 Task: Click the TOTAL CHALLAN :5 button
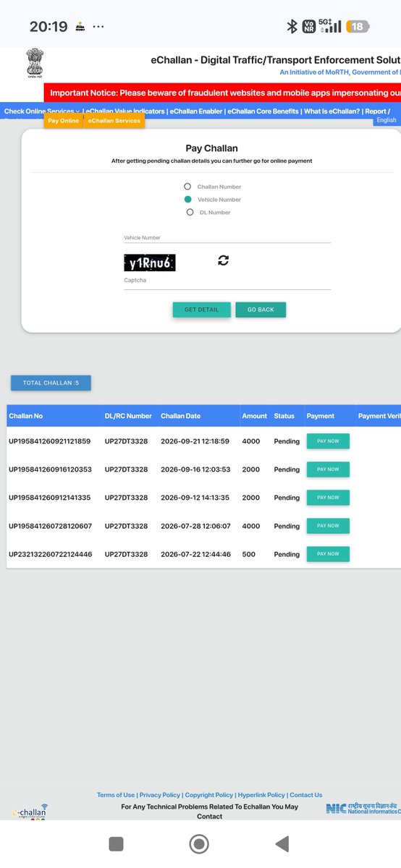51,383
